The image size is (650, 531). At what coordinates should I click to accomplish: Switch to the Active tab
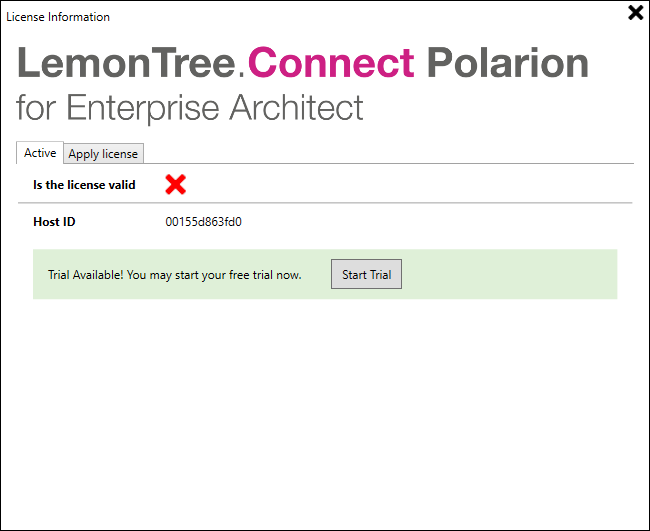(40, 153)
